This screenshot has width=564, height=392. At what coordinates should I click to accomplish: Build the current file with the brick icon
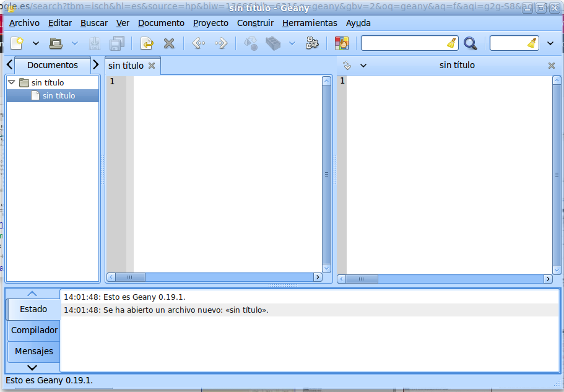[x=273, y=43]
